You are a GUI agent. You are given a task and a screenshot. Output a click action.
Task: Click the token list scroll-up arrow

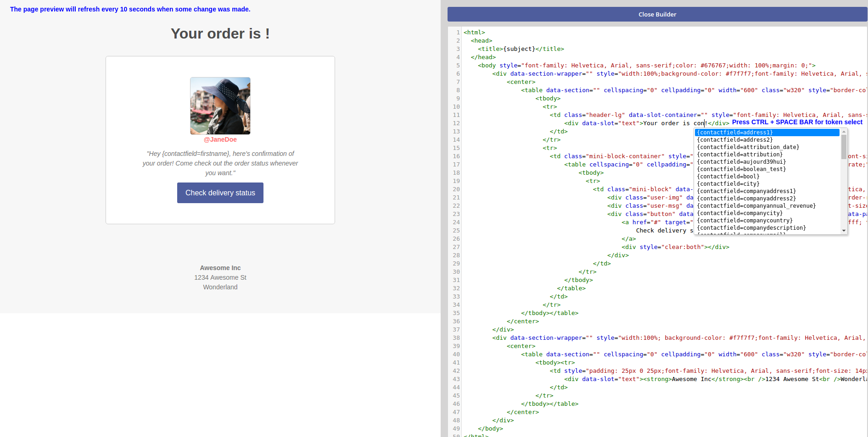[x=844, y=132]
